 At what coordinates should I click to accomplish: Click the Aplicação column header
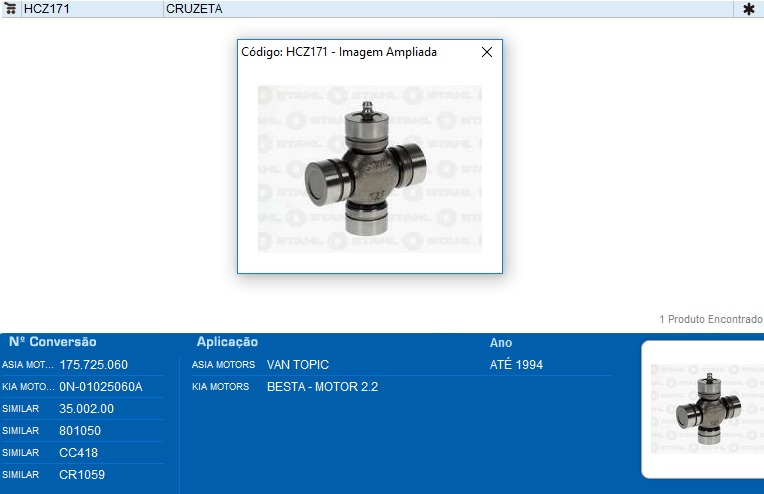[227, 342]
